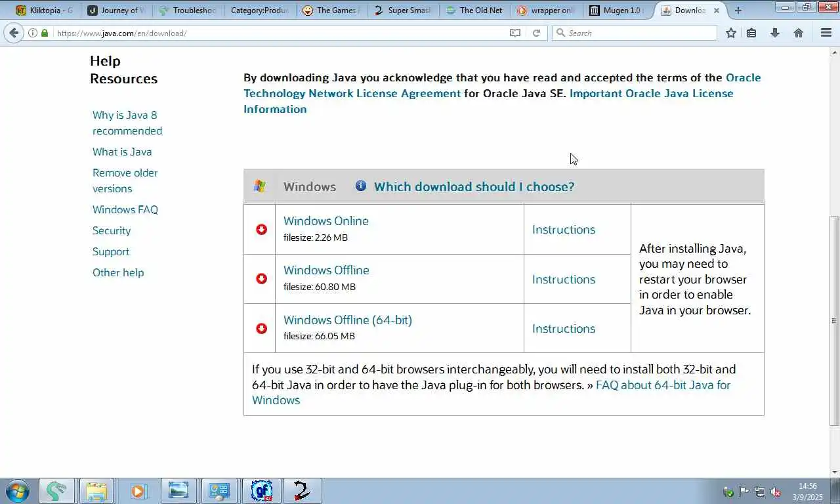Toggle reader view icon in address bar
This screenshot has height=504, width=840.
tap(515, 33)
